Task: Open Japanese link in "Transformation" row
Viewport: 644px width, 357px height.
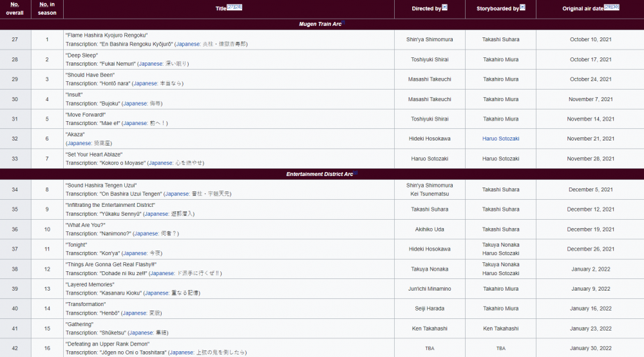Action: coord(135,313)
